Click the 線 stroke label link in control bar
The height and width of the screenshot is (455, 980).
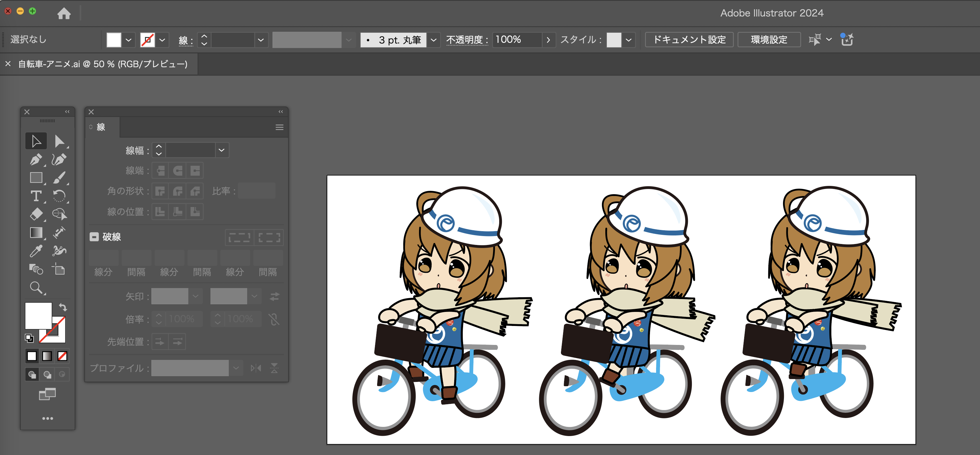click(x=186, y=40)
